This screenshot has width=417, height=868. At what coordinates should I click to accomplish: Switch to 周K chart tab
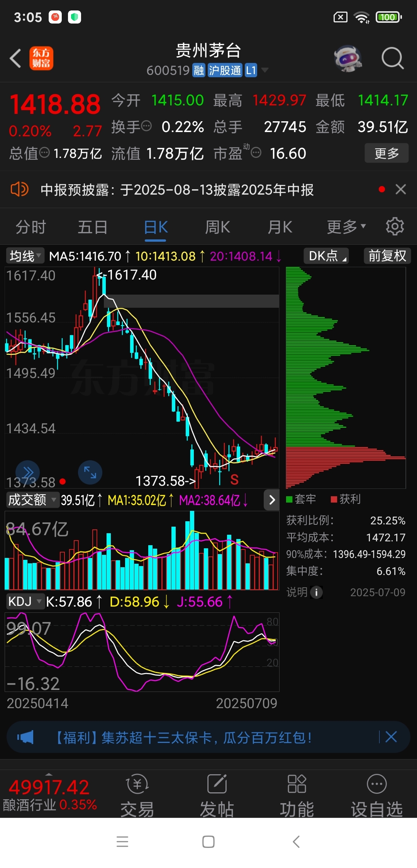217,227
